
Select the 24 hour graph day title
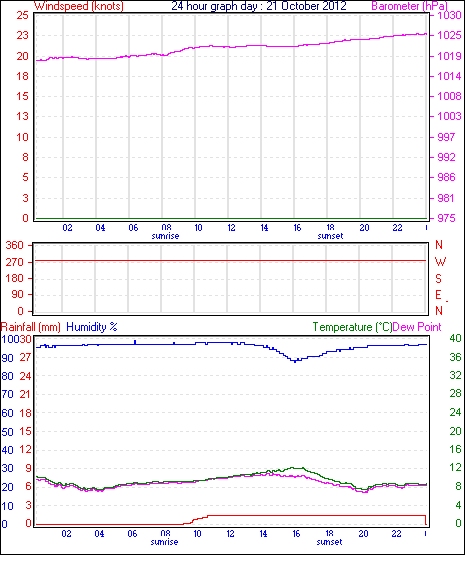(x=259, y=6)
